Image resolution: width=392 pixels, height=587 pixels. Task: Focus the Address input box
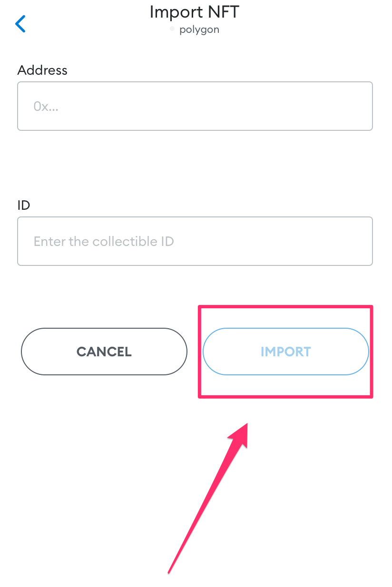pos(195,106)
